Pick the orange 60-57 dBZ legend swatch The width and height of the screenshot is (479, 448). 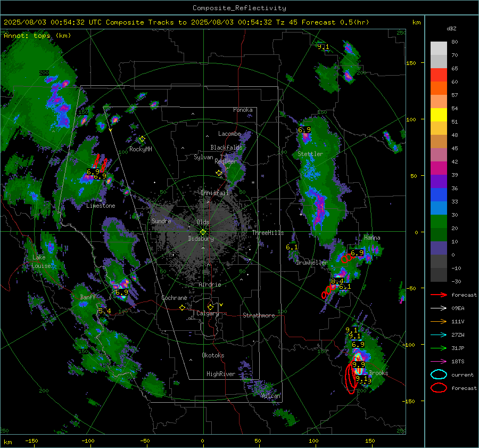(x=439, y=88)
